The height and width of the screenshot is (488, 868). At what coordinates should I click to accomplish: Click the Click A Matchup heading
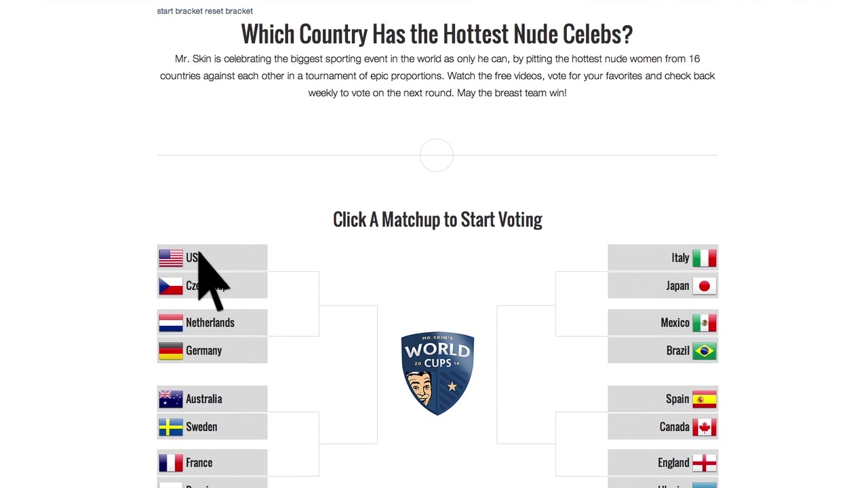coord(437,220)
